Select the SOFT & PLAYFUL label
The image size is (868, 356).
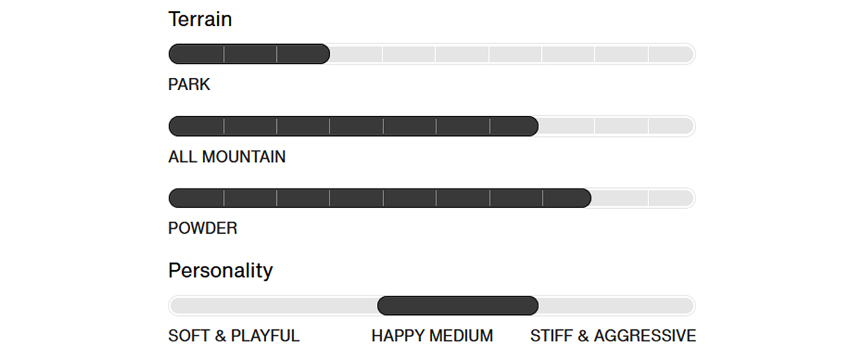pos(234,336)
